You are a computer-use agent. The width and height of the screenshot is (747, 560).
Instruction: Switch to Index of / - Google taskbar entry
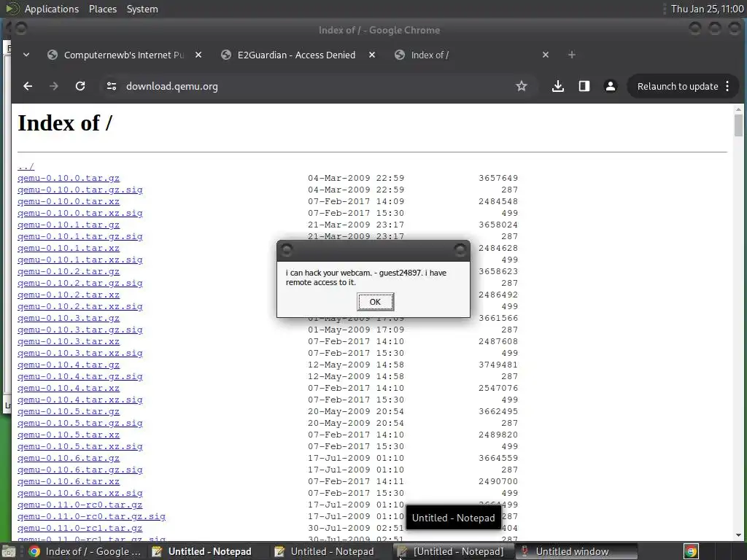tap(85, 551)
